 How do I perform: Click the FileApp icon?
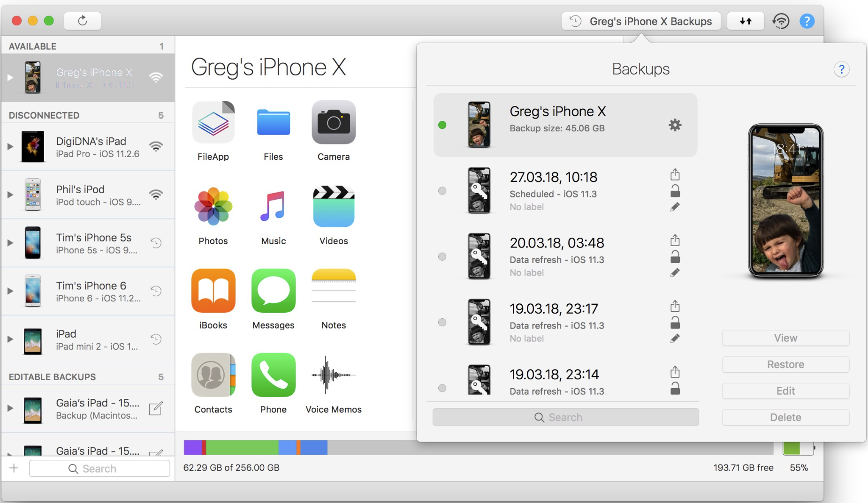pyautogui.click(x=213, y=122)
